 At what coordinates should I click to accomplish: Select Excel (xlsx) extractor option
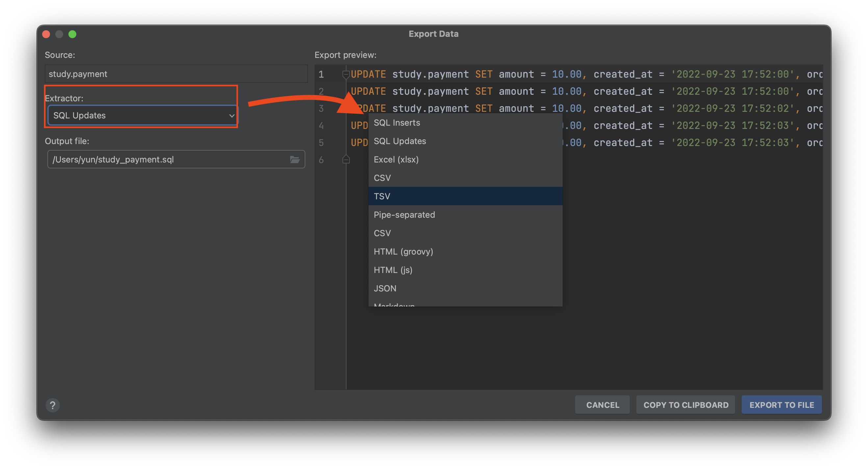point(396,160)
